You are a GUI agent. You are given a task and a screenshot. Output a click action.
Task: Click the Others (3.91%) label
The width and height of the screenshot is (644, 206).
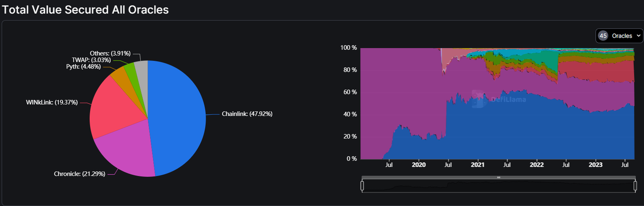(x=110, y=53)
